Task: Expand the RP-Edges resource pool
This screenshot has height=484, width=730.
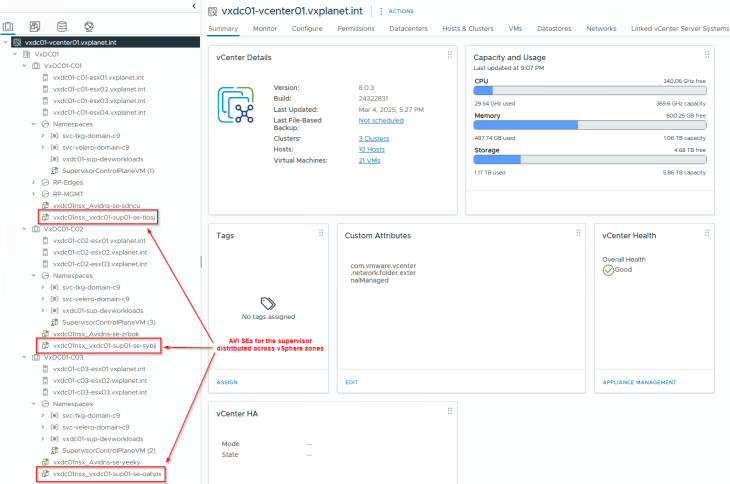Action: tap(33, 182)
